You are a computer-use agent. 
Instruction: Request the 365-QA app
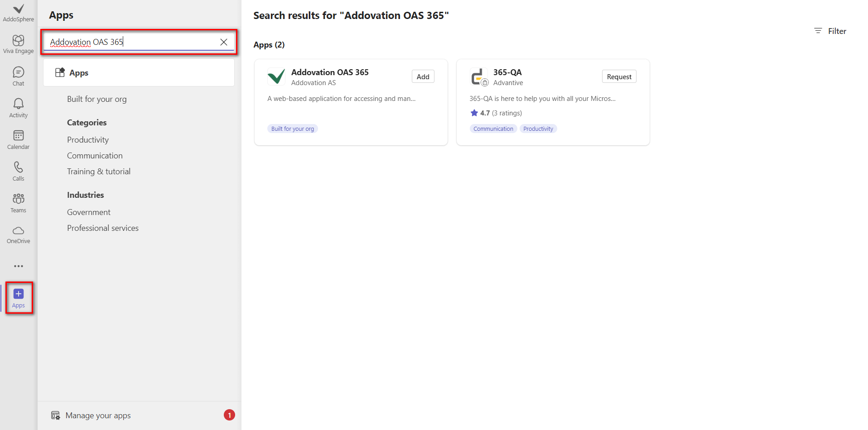coord(619,76)
